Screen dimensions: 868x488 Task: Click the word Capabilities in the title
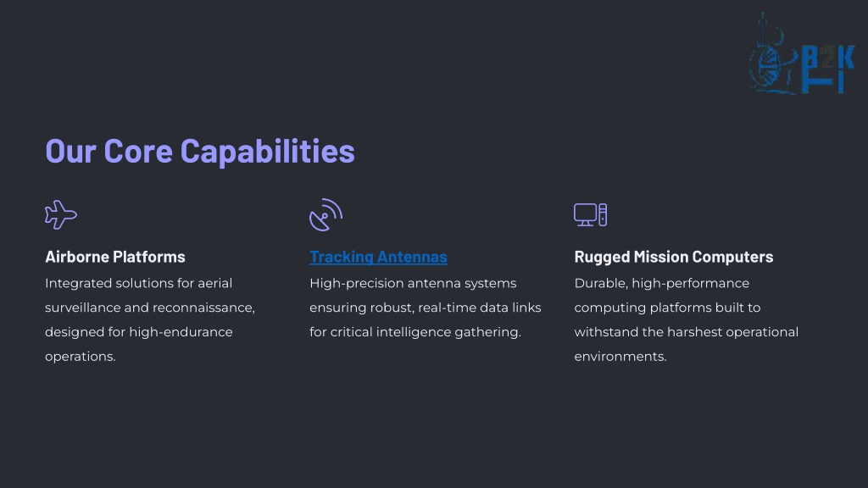(x=267, y=151)
